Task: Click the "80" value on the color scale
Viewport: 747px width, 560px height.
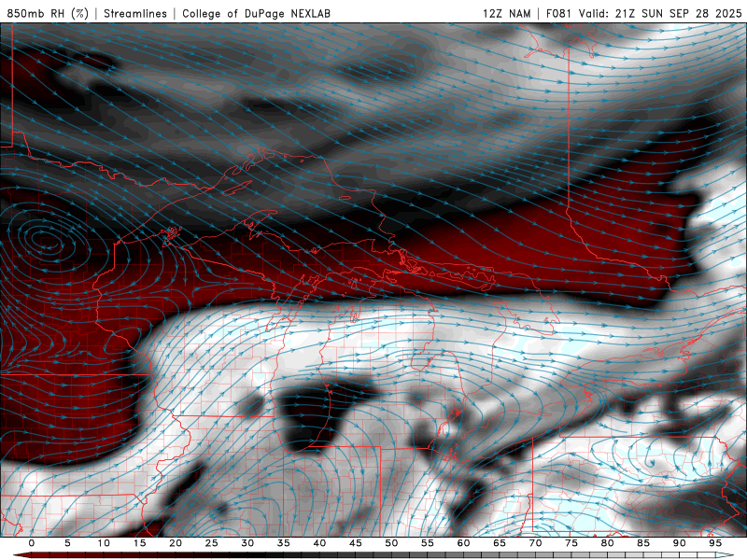Action: 608,543
